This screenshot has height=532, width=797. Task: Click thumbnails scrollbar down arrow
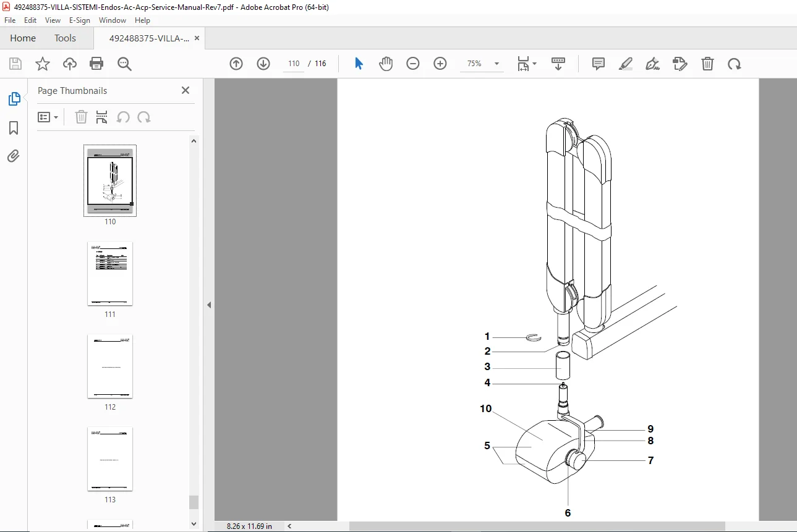point(194,523)
